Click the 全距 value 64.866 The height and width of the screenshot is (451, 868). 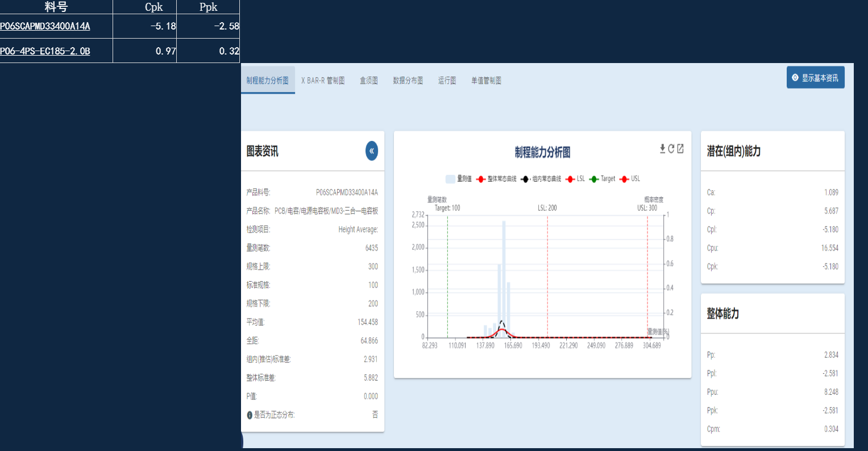[369, 341]
